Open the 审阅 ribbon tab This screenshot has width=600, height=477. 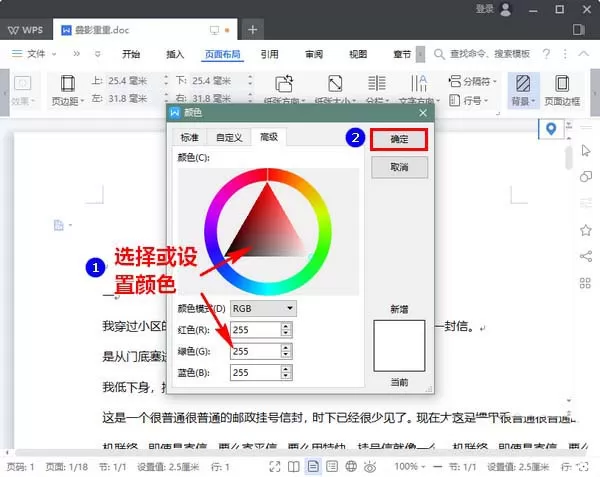coord(314,54)
